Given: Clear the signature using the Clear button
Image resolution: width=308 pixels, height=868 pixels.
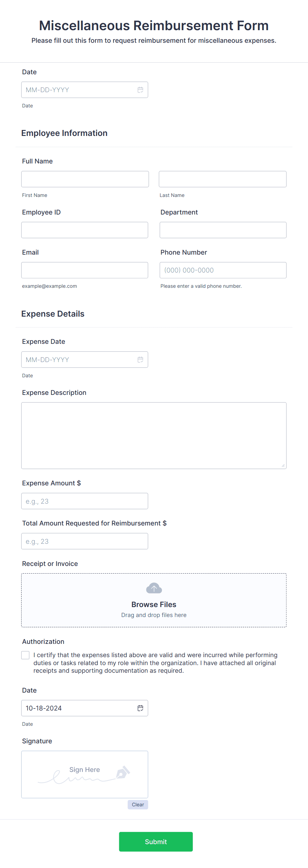Looking at the screenshot, I should point(138,804).
